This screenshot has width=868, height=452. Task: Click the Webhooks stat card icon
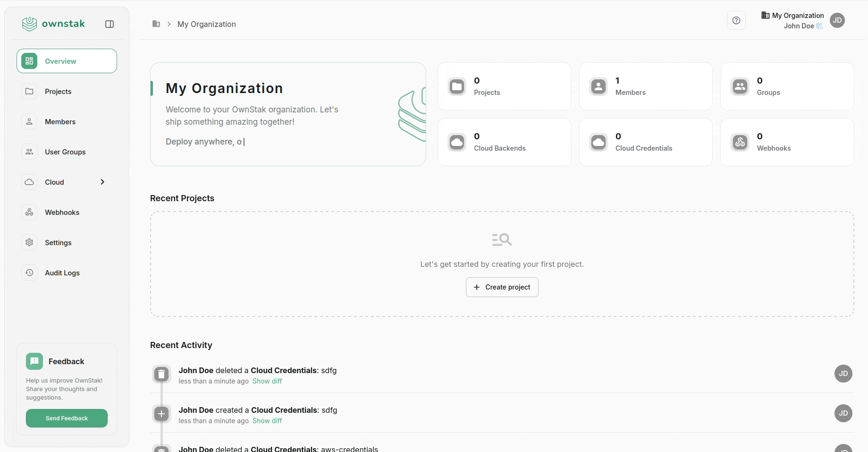coord(740,142)
